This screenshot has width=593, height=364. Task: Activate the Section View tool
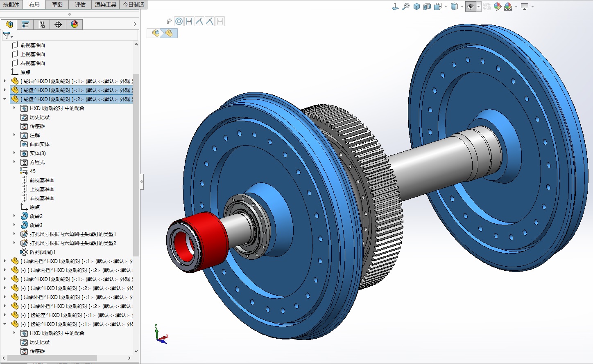point(427,7)
